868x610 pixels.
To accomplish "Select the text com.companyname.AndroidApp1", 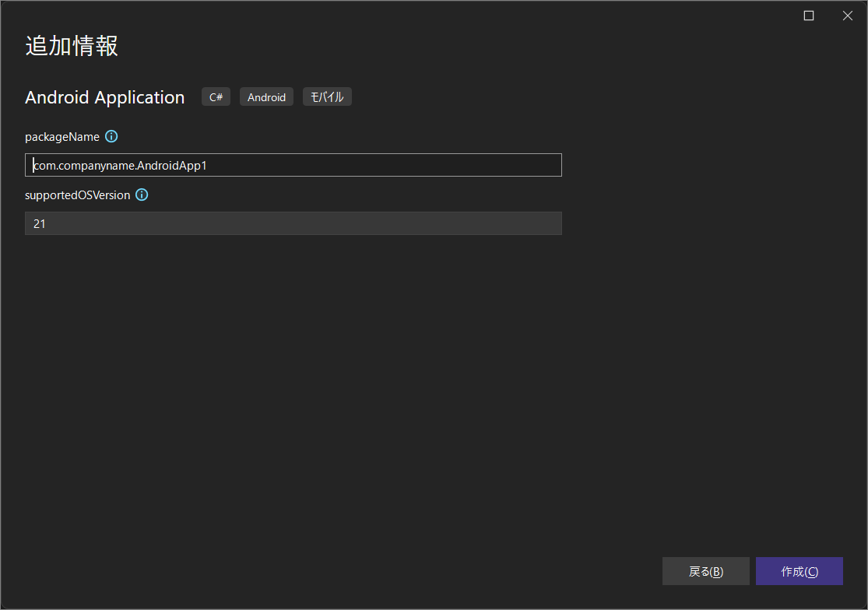I will tap(120, 165).
